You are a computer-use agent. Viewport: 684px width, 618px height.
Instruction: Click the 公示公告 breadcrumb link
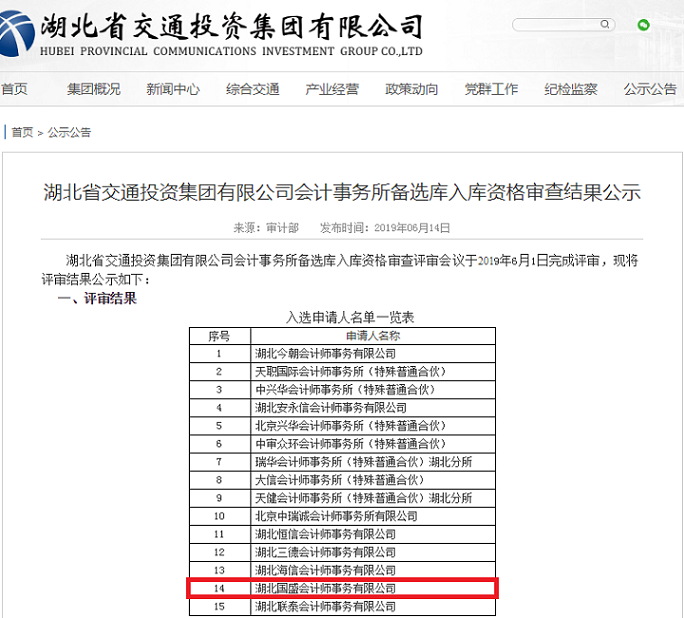(69, 132)
